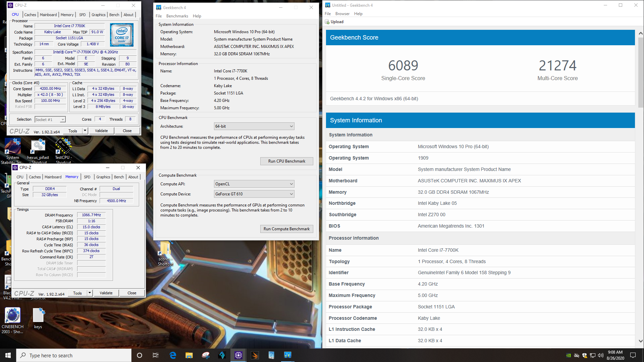The width and height of the screenshot is (644, 362).
Task: Click the DRAM Frequency 1066.7 MHz value
Action: 91,215
